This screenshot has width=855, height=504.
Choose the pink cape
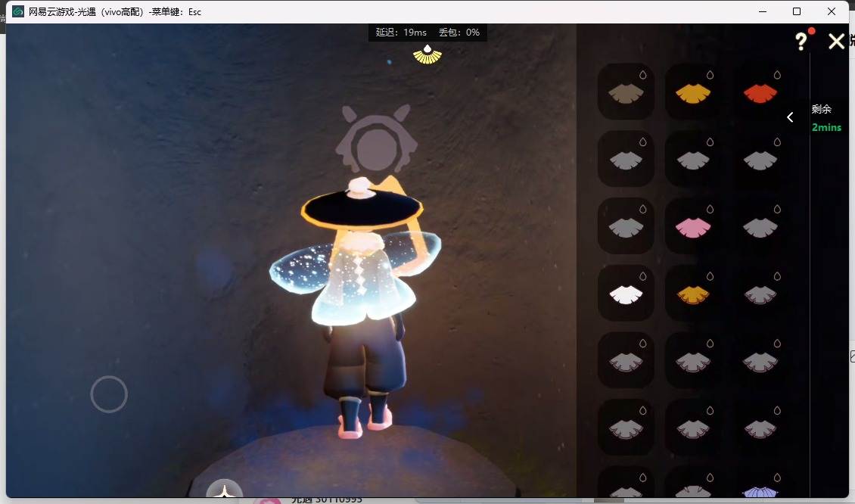point(693,226)
